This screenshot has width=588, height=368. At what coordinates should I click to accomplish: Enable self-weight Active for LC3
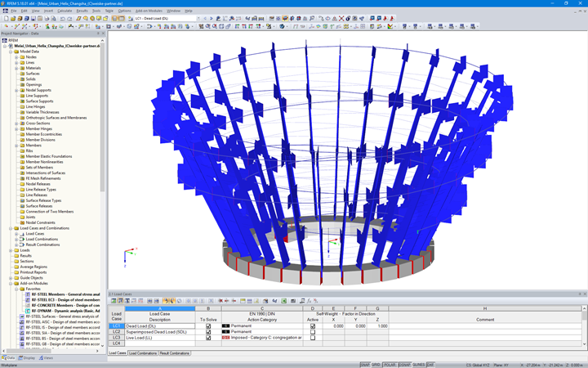point(313,338)
